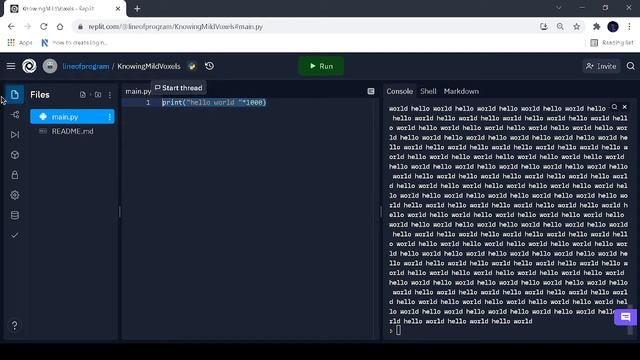Open the workspace search magnifier
640x360 pixels.
631,66
